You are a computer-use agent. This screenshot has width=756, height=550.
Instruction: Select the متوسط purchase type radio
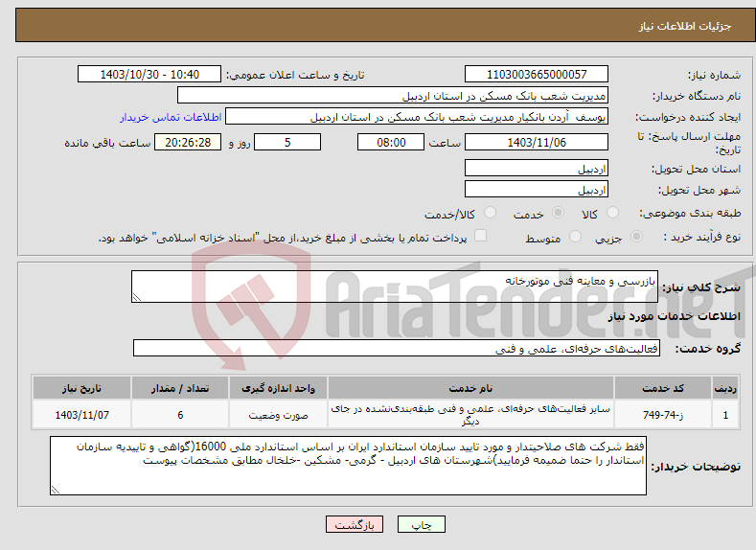pyautogui.click(x=575, y=237)
